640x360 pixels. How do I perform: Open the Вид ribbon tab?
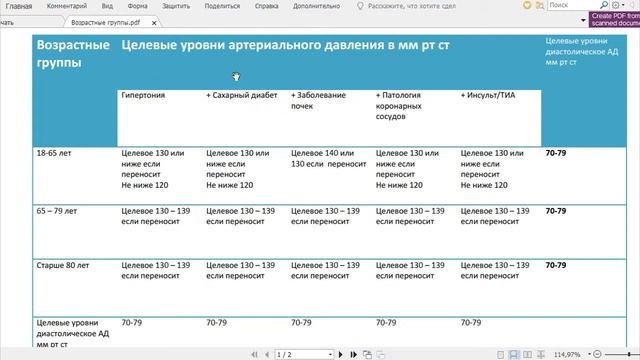(x=107, y=6)
